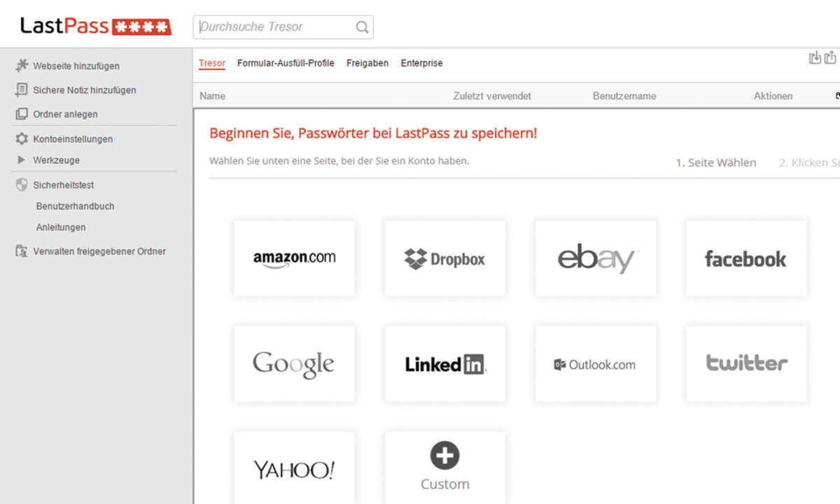Select the LinkedIn tile

[445, 364]
